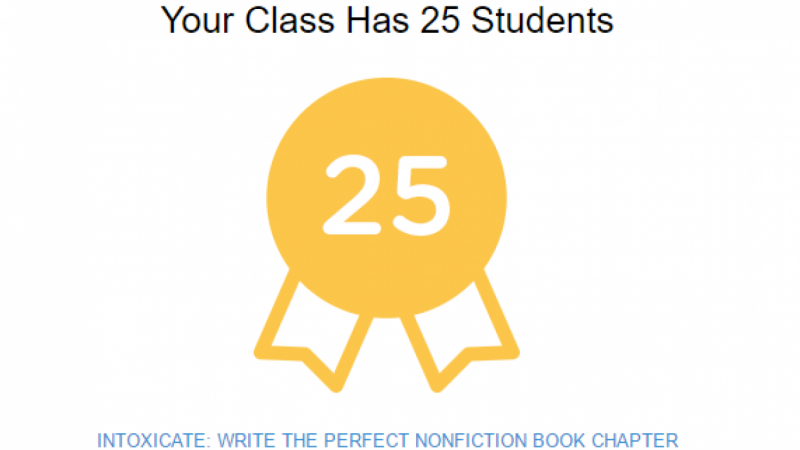Click the word PERFECT in the class link
Image resolution: width=800 pixels, height=450 pixels.
point(367,440)
